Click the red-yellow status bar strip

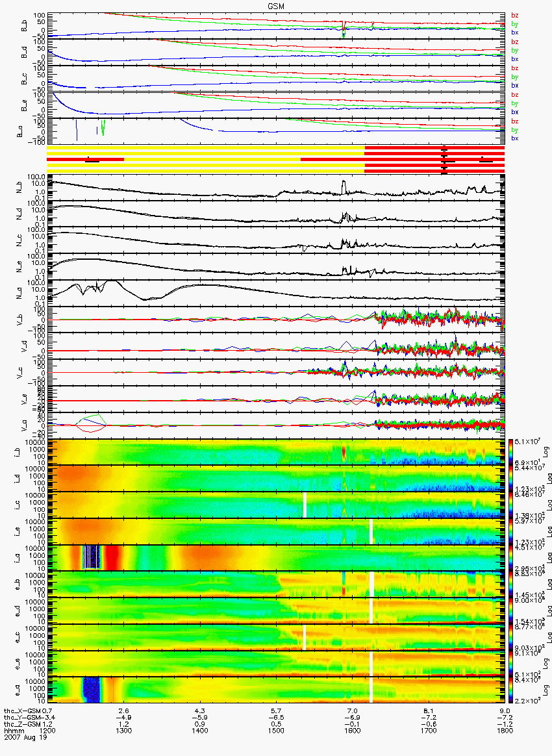(276, 159)
